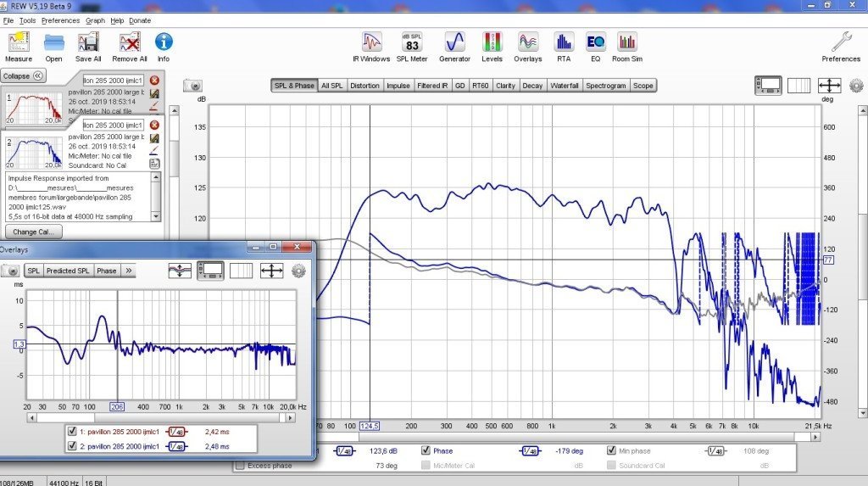Select Phase view in Overlays window
868x486 pixels.
point(106,271)
